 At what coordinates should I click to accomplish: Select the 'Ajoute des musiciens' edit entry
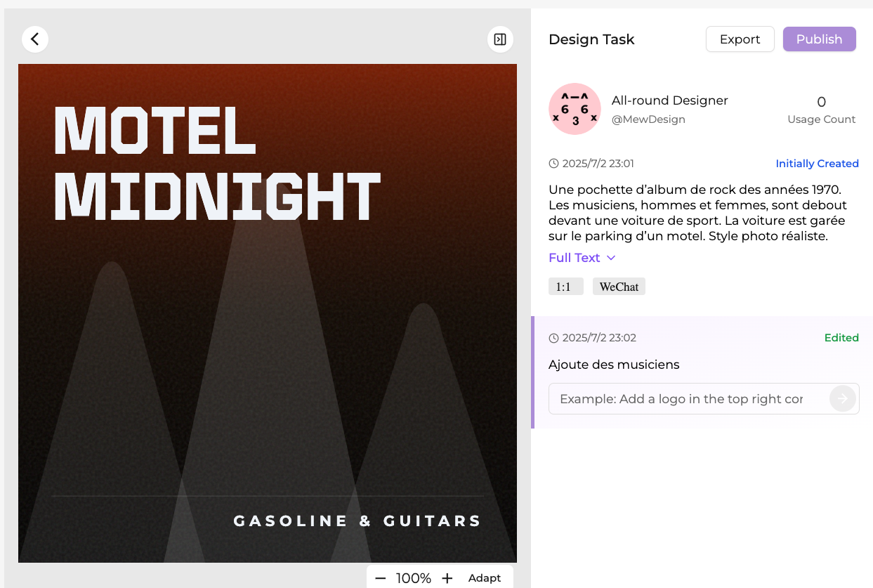pos(614,365)
